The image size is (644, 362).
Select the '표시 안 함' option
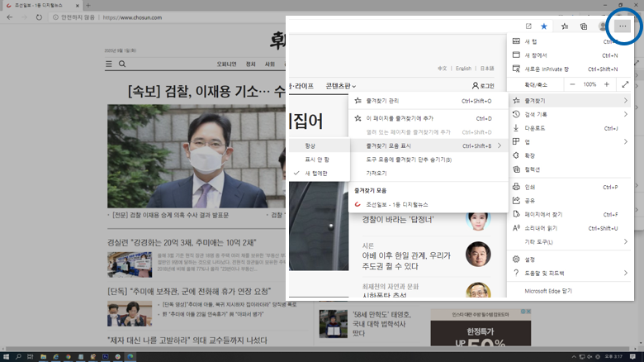click(x=317, y=159)
